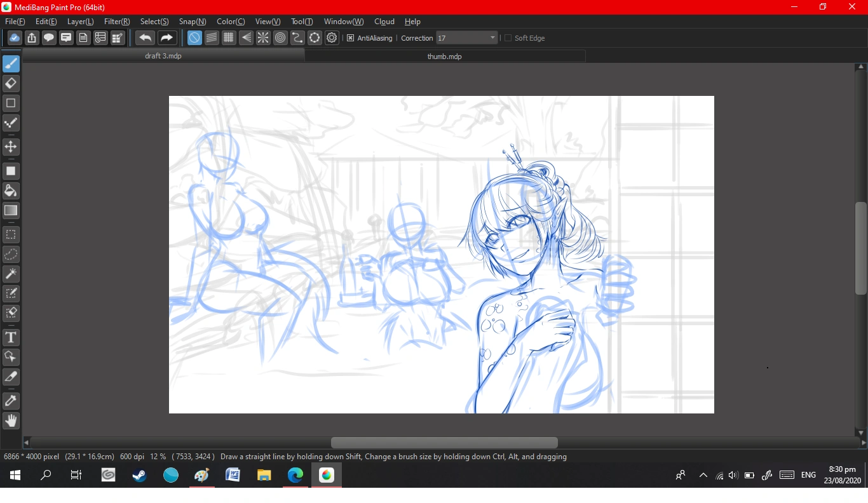Open snap settings gear
868x503 pixels.
332,38
